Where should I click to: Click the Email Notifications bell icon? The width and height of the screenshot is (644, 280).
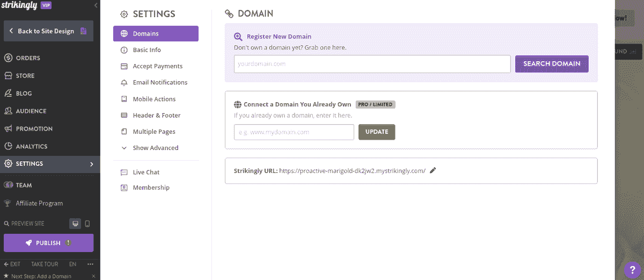124,83
